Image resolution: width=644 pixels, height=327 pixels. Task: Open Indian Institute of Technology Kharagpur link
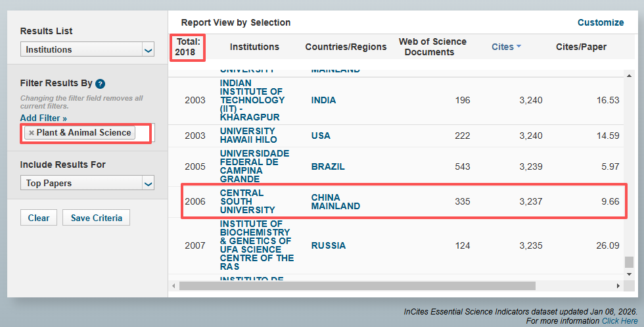coord(252,100)
